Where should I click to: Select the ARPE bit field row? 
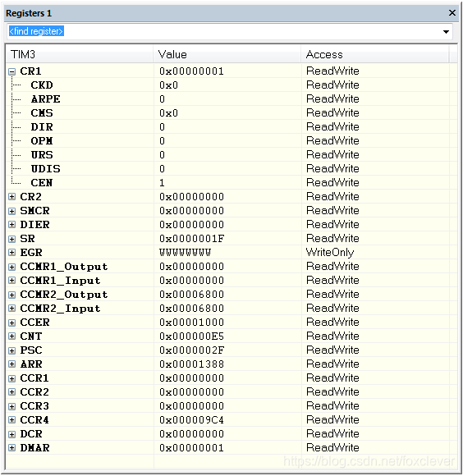click(231, 99)
